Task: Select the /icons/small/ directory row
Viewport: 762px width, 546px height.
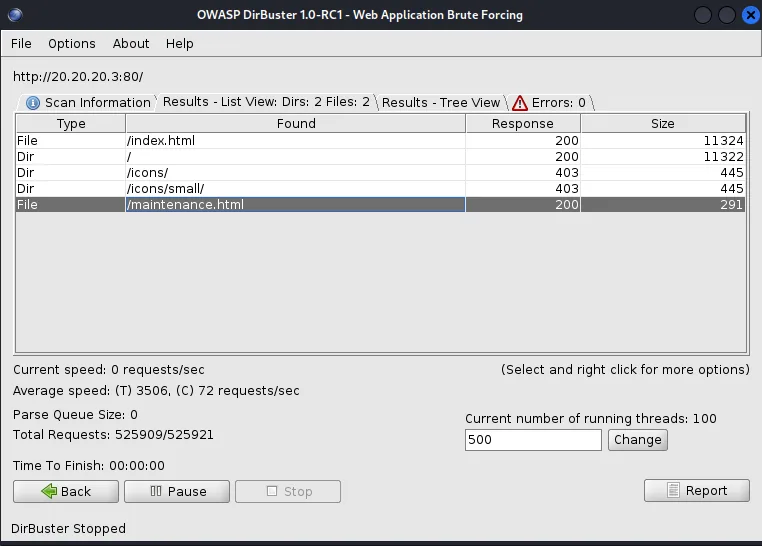Action: [x=381, y=188]
